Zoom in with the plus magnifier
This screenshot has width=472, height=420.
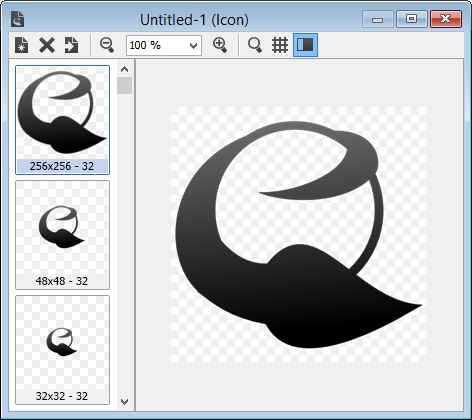[220, 45]
